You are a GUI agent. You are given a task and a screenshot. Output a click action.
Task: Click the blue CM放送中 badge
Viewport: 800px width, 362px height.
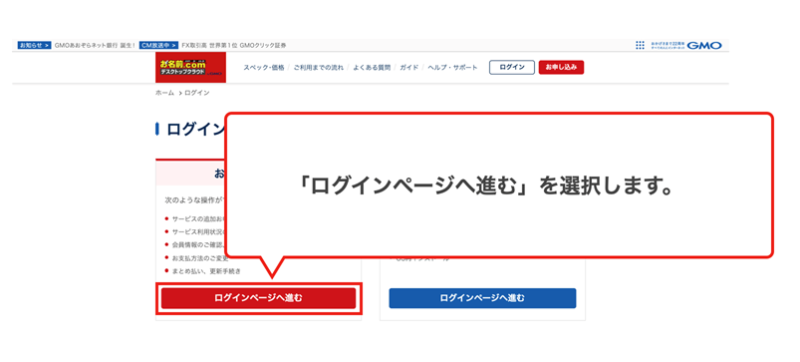pos(159,45)
